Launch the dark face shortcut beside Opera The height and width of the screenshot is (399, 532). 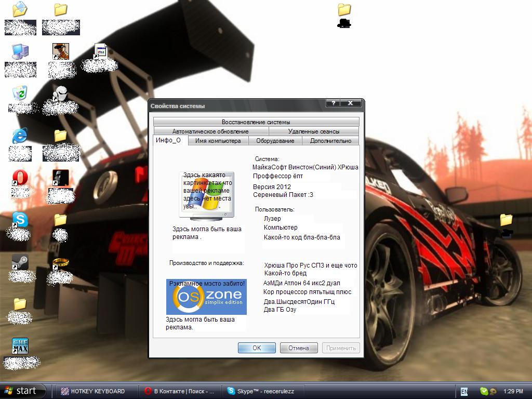(61, 178)
